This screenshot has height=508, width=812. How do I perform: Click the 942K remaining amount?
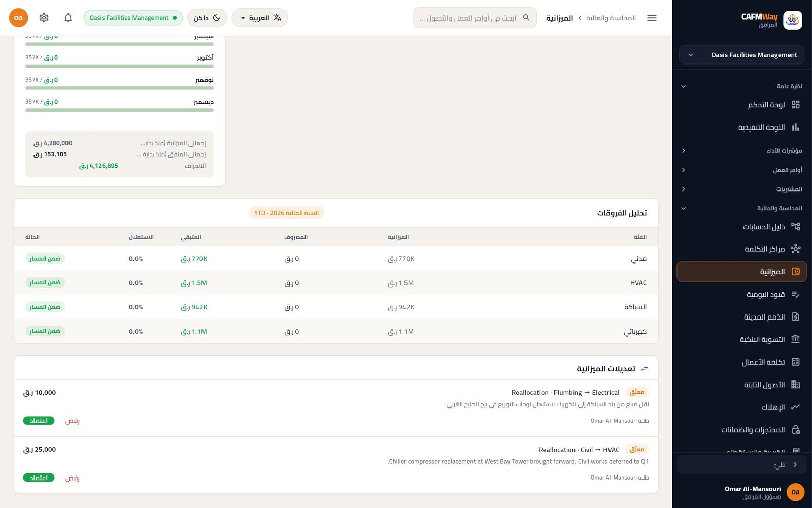(x=194, y=307)
